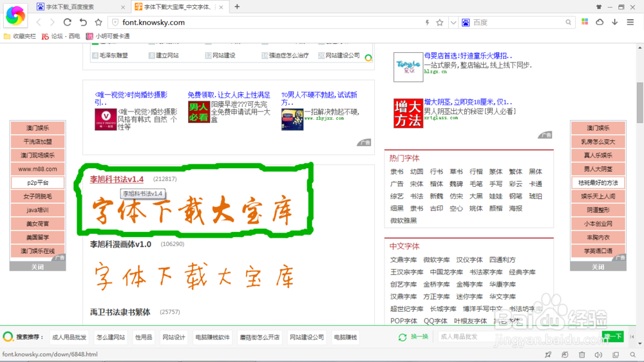Open the 李旭科漫画体v1.0 font link
The width and height of the screenshot is (644, 362).
click(x=121, y=244)
